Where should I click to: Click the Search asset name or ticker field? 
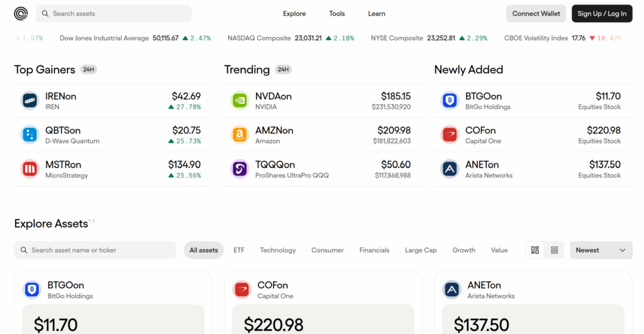tap(96, 250)
